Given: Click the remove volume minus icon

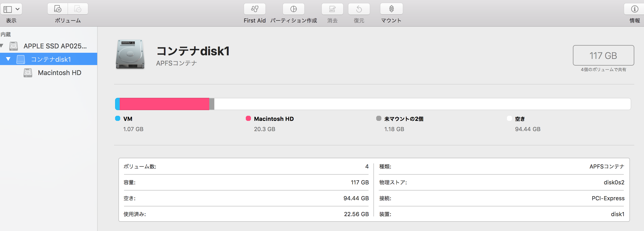Looking at the screenshot, I should click(78, 9).
